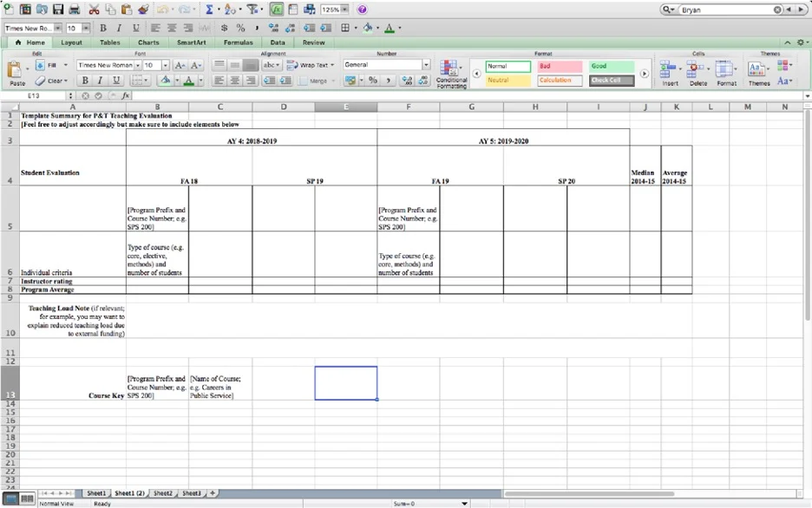Click the Open file folder icon
Screen dimensions: 812x508
[42, 10]
